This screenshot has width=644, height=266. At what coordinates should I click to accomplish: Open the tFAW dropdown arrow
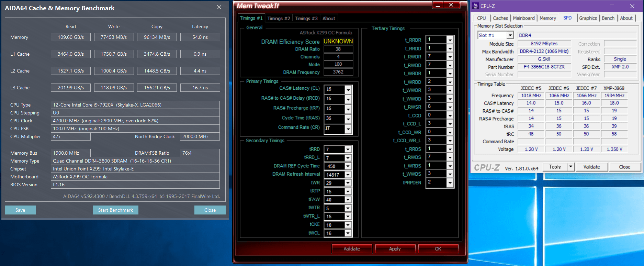348,200
